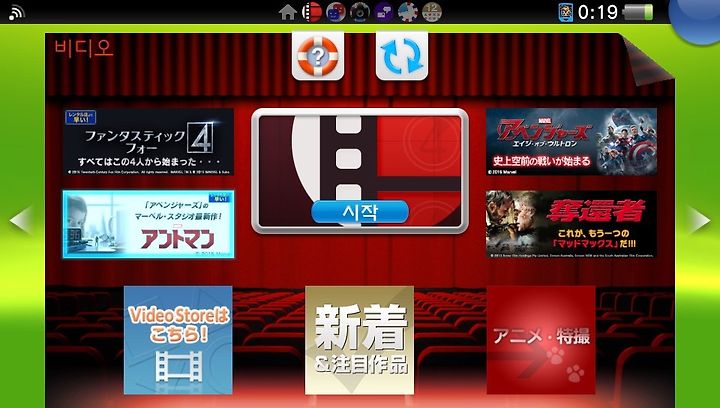Open the 新着&注目作品 tile
Screen dimensions: 720x408
(x=360, y=340)
